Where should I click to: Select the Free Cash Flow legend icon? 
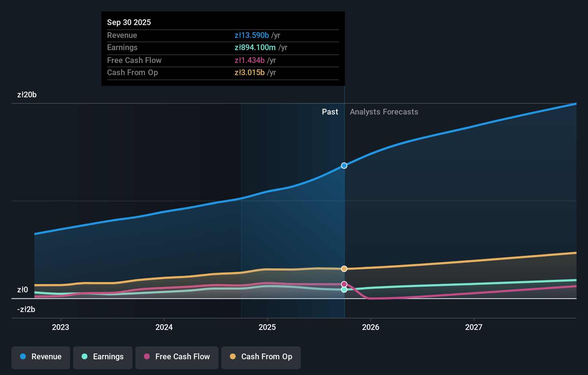click(146, 357)
